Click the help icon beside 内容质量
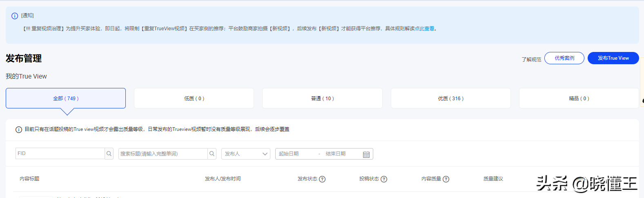This screenshot has width=644, height=198. coord(446,179)
